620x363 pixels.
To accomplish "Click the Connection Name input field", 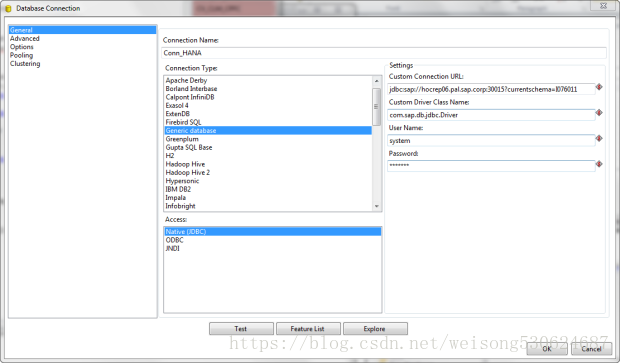I will coord(384,53).
